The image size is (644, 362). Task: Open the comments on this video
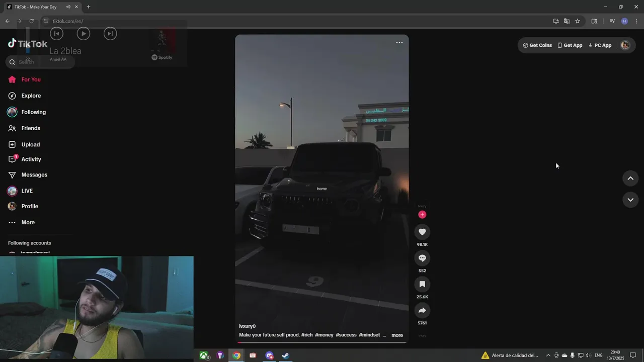pos(422,258)
